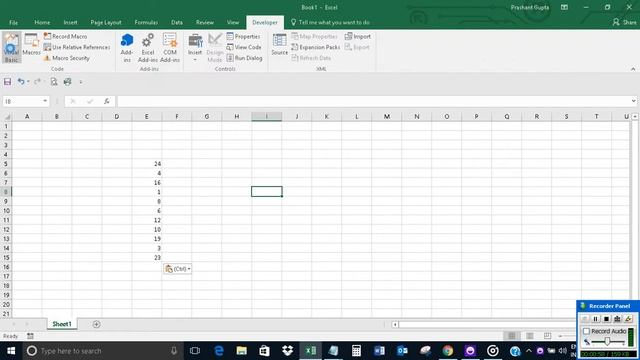
Task: Open the Windows Start menu
Action: [11, 351]
